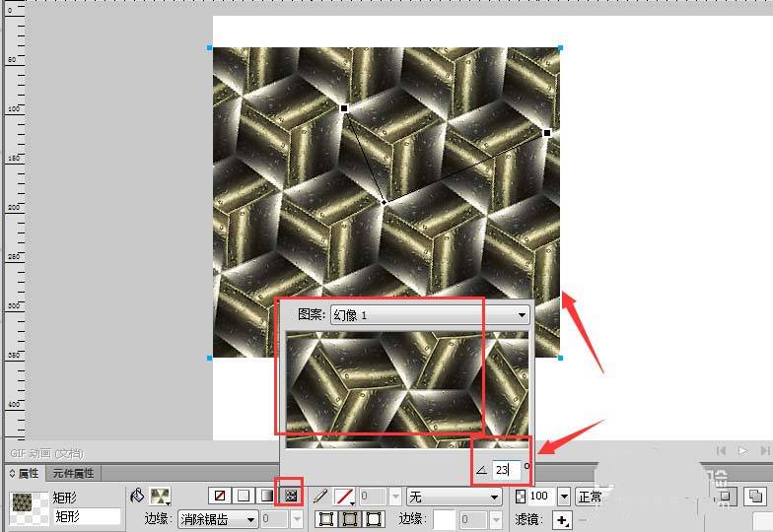This screenshot has width=773, height=532.
Task: Click the pencil stroke icon
Action: point(320,496)
